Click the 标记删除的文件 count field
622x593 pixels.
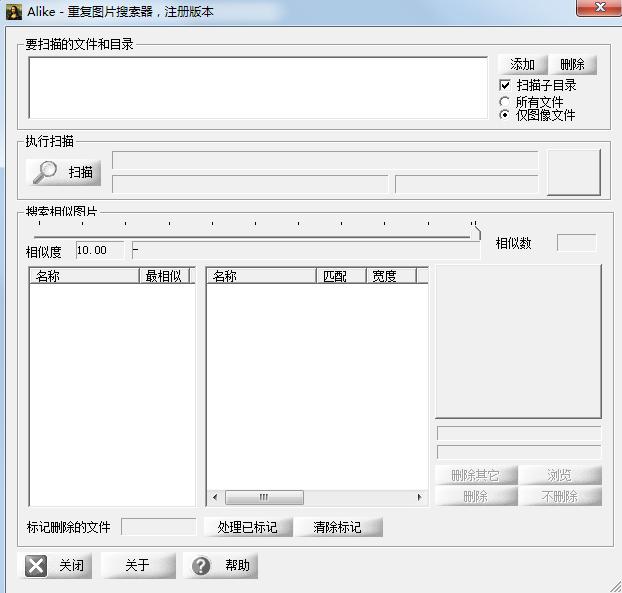(x=159, y=527)
